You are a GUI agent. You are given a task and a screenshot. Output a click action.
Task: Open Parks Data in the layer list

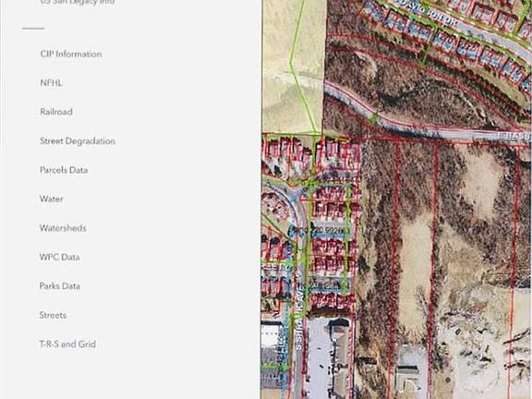pos(60,286)
